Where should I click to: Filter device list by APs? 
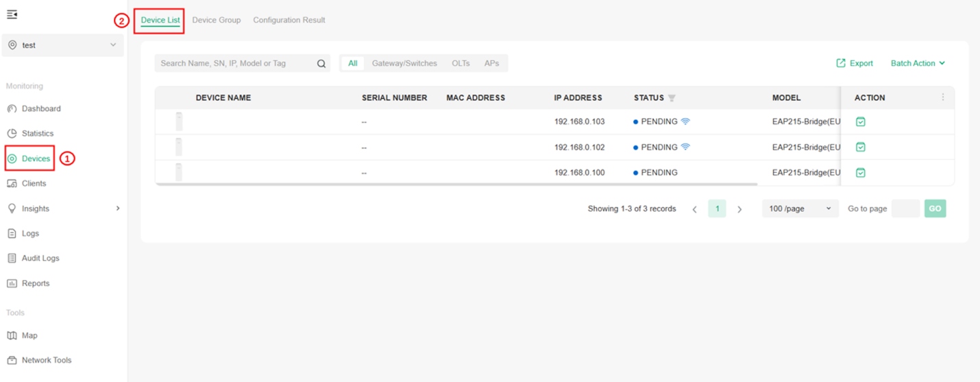click(491, 63)
